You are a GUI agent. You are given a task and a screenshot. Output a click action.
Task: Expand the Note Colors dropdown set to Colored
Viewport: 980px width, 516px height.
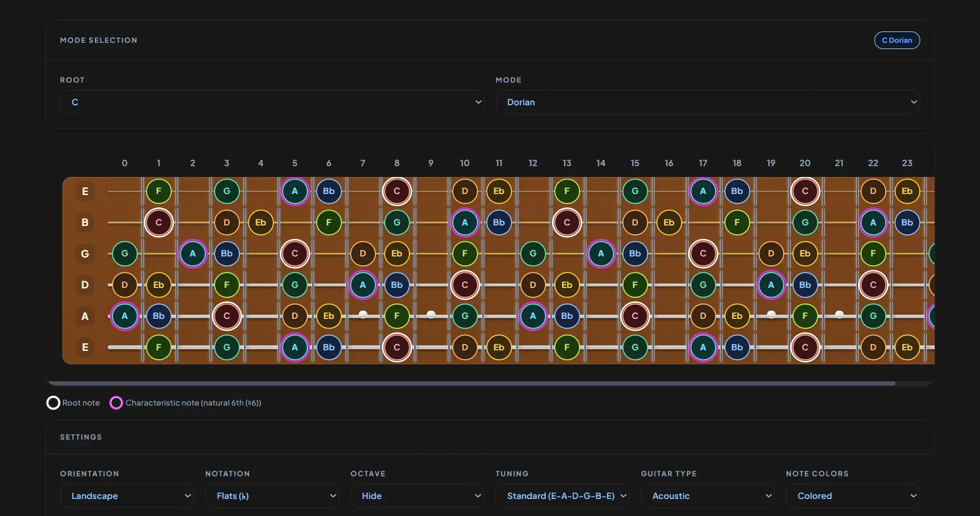(x=853, y=496)
